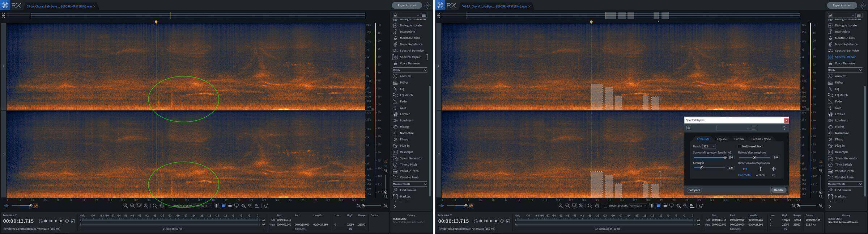The height and width of the screenshot is (234, 868).
Task: Toggle follow-playhead button in right window transport
Action: click(x=508, y=221)
